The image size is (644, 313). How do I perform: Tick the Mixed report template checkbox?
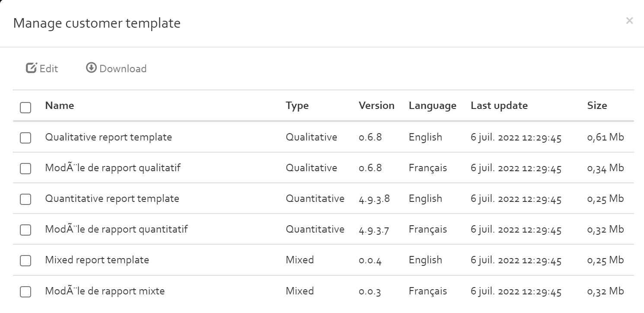(26, 261)
